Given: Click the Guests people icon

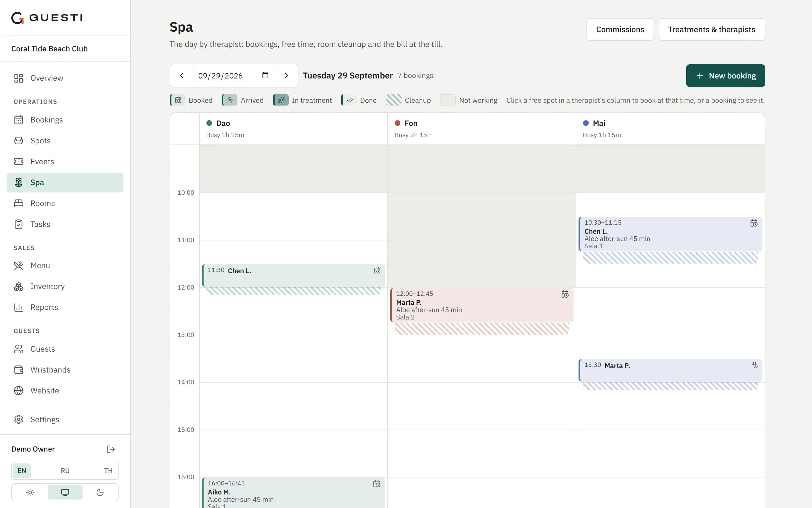Looking at the screenshot, I should 18,349.
